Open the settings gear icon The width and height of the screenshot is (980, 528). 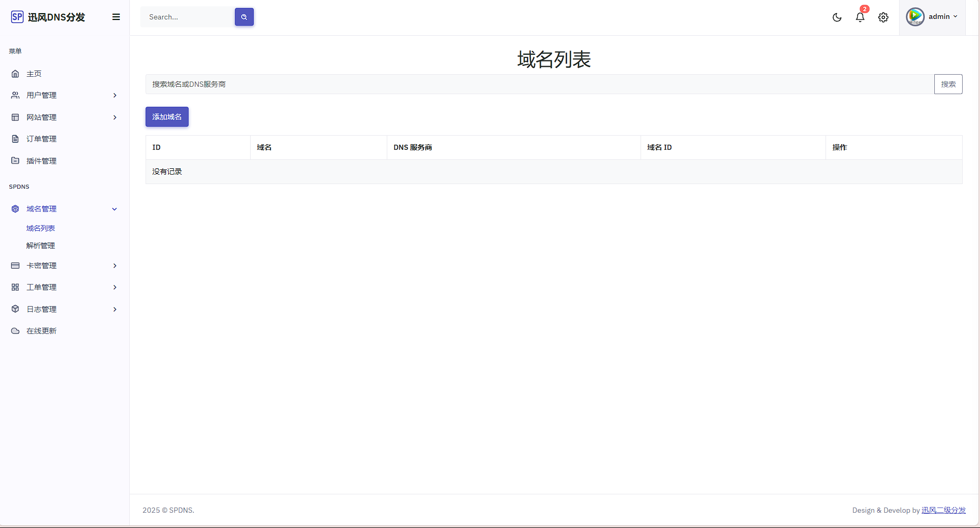point(883,17)
